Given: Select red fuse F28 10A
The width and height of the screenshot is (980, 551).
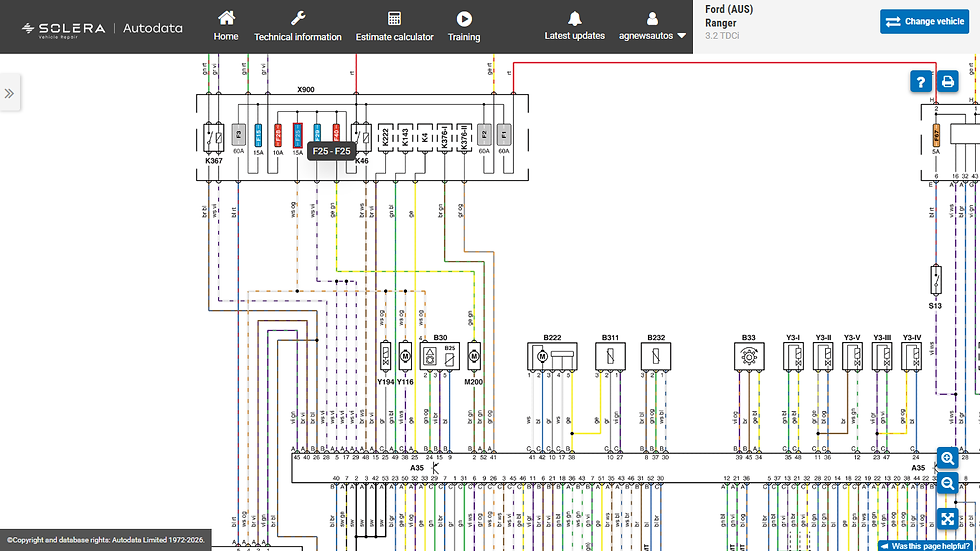Looking at the screenshot, I should point(278,136).
